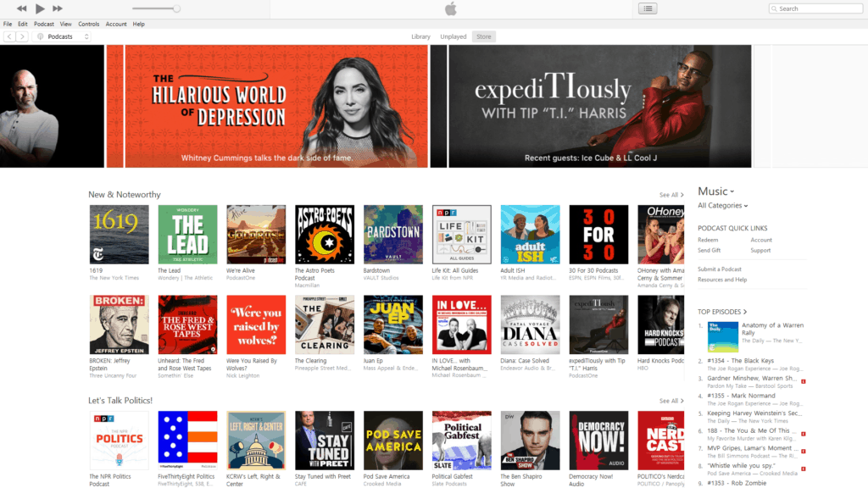This screenshot has width=868, height=488.
Task: Open Diana: Case Solved artwork
Action: click(531, 324)
